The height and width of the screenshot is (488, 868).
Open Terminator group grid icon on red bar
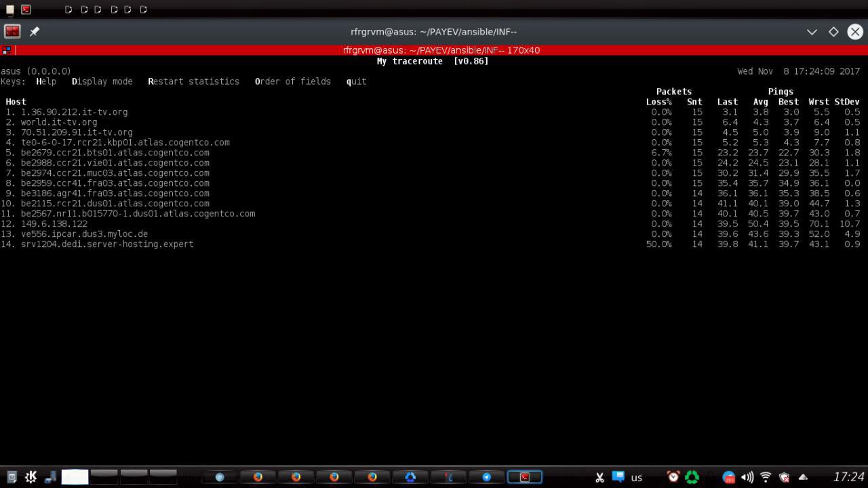pyautogui.click(x=6, y=50)
